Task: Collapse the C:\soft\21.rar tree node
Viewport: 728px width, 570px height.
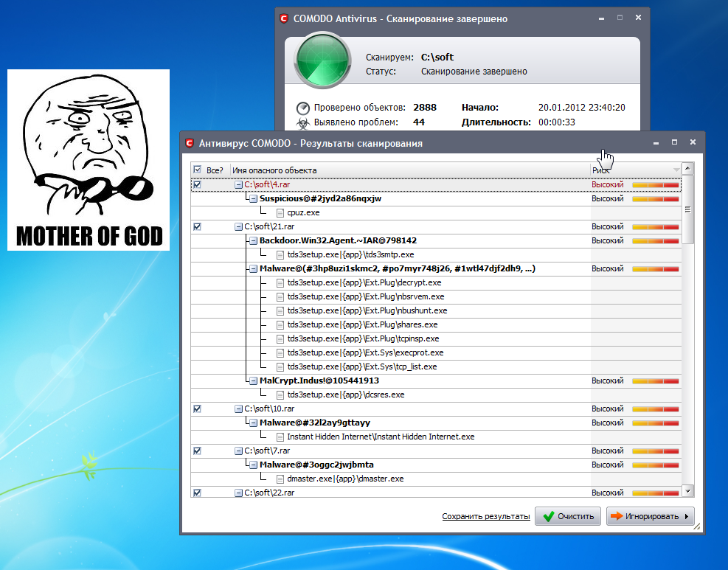Action: (238, 227)
